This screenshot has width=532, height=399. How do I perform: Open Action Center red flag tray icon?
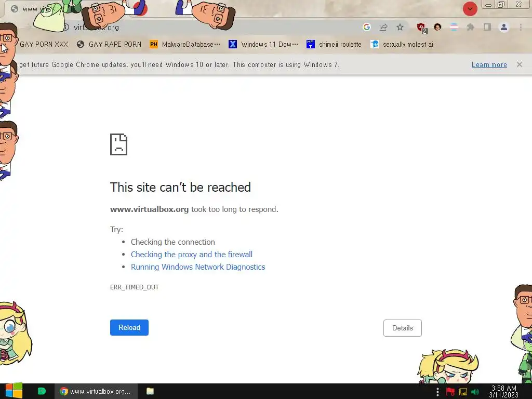click(x=450, y=392)
